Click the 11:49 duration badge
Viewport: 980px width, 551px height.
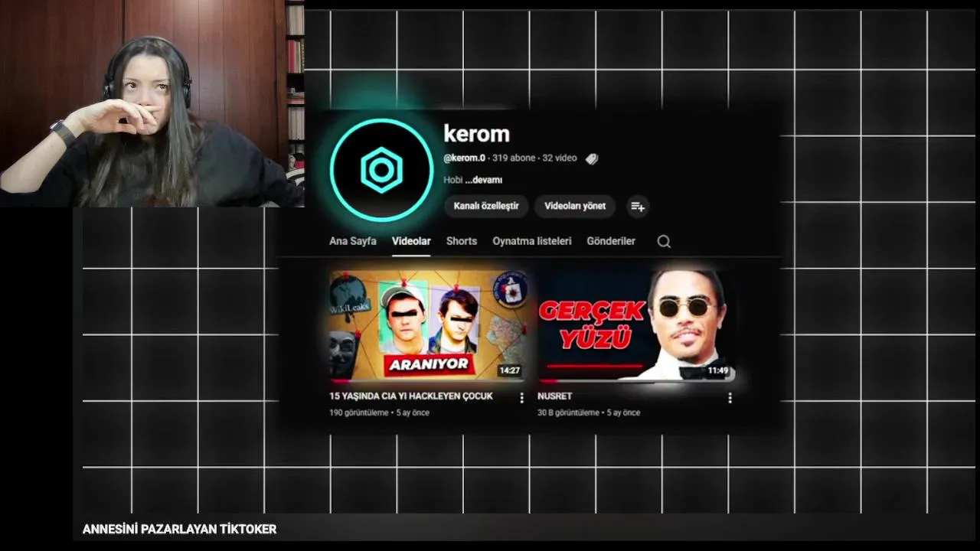pyautogui.click(x=717, y=370)
